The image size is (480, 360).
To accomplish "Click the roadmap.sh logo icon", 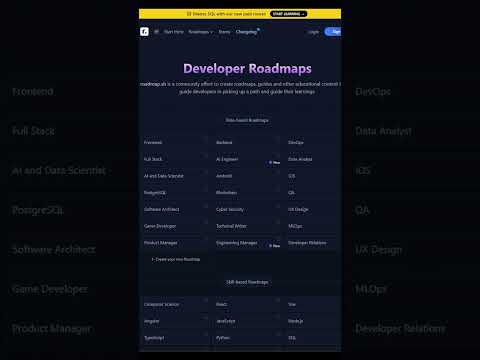I will (144, 32).
